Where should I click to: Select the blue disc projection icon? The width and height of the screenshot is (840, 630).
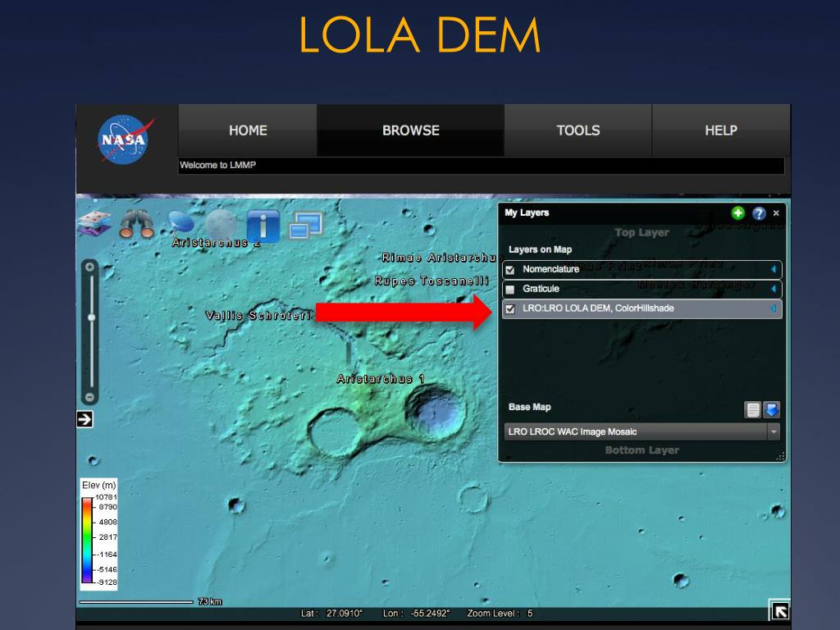pos(181,221)
